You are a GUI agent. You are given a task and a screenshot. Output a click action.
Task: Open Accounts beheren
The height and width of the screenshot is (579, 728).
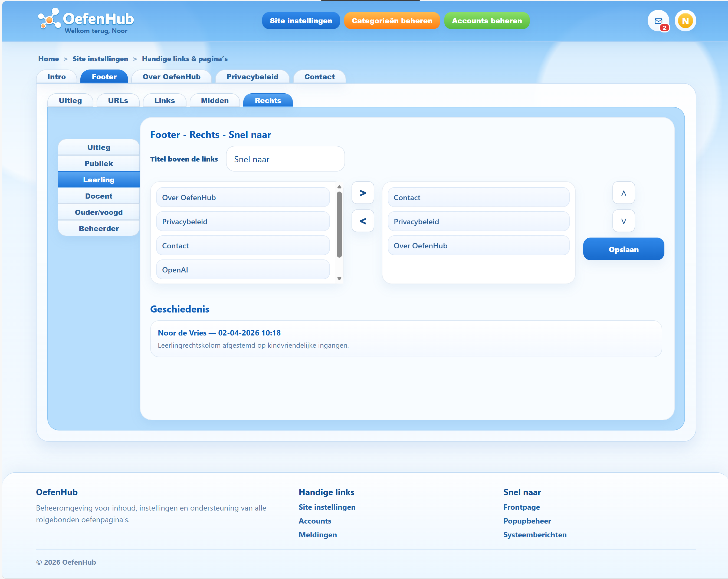coord(487,21)
